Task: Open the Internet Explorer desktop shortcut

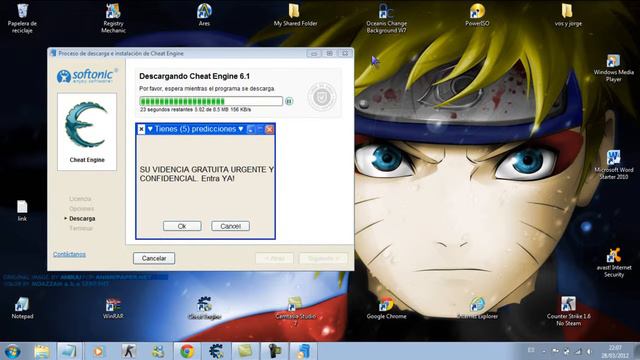Action: [x=477, y=308]
